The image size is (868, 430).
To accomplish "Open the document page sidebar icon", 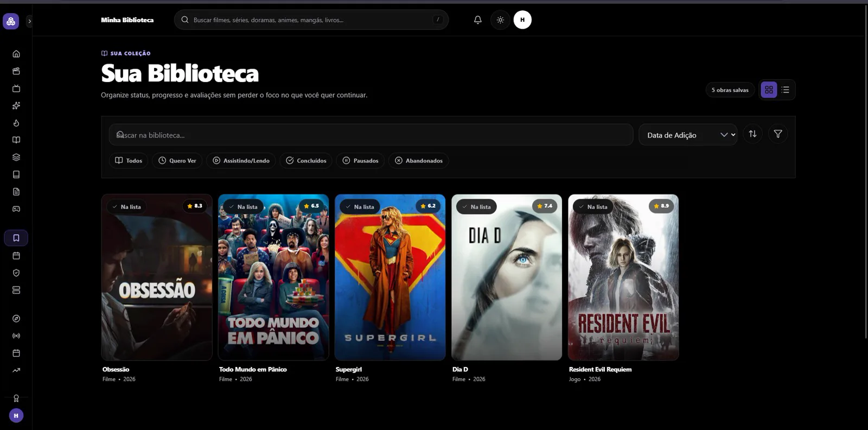I will (16, 192).
